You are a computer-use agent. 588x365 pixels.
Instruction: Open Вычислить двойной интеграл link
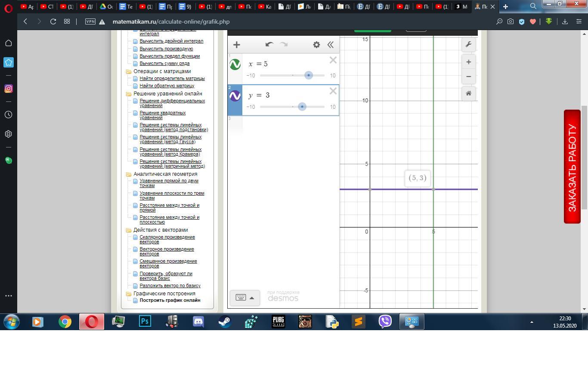[171, 41]
